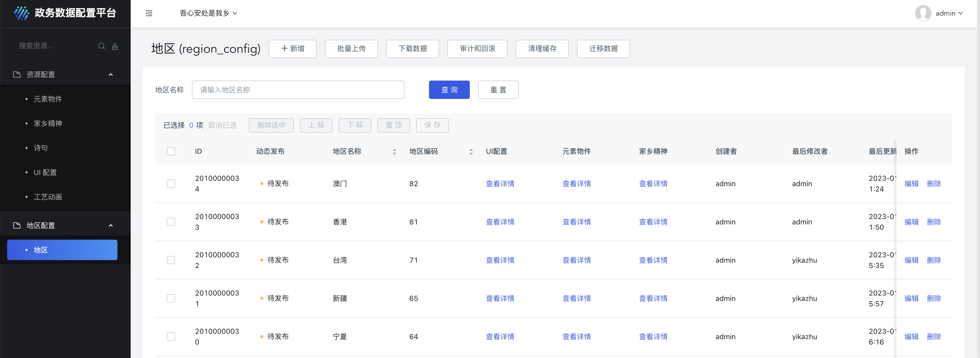Image resolution: width=980 pixels, height=358 pixels.
Task: Click the blue 查询 button
Action: click(x=449, y=90)
